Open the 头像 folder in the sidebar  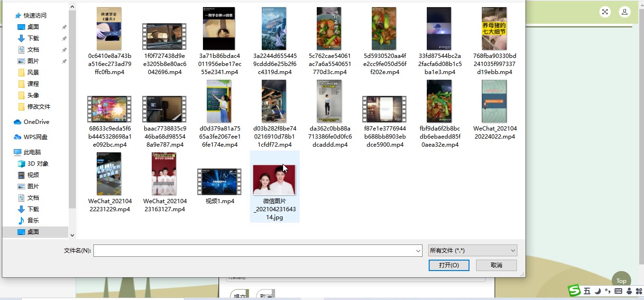28,95
